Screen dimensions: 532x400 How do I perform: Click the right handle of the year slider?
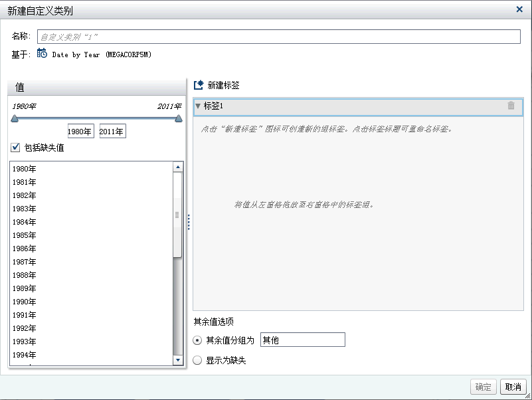pyautogui.click(x=178, y=118)
